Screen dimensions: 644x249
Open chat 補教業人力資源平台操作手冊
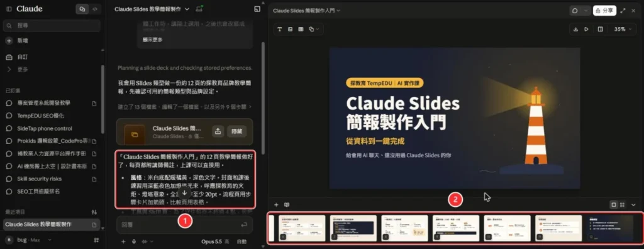pyautogui.click(x=52, y=153)
